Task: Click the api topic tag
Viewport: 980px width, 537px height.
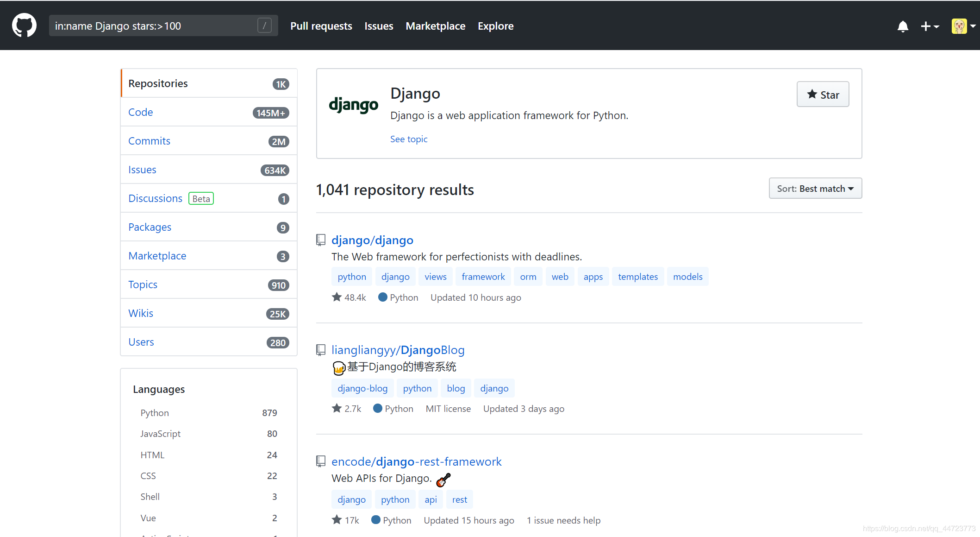Action: click(431, 499)
